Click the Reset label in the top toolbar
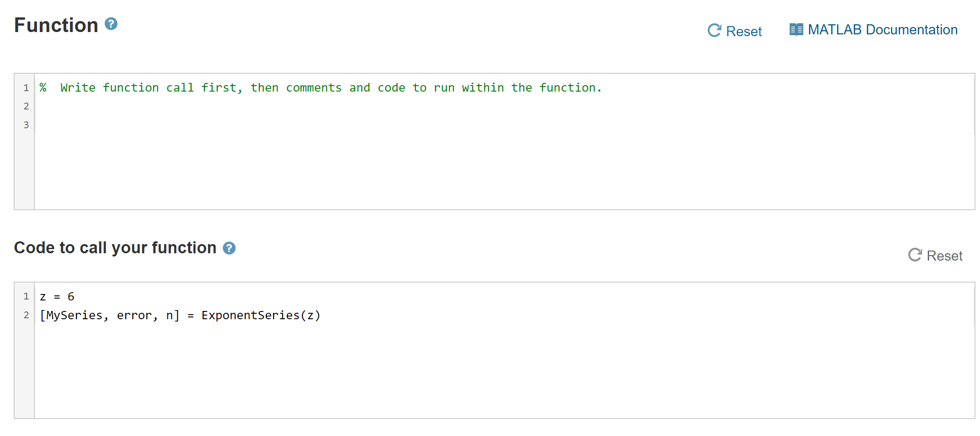Viewport: 980px width, 436px height. click(x=744, y=31)
